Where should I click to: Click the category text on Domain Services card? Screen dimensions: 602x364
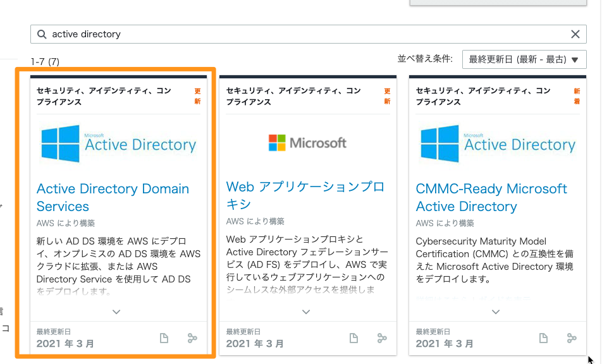click(x=104, y=96)
